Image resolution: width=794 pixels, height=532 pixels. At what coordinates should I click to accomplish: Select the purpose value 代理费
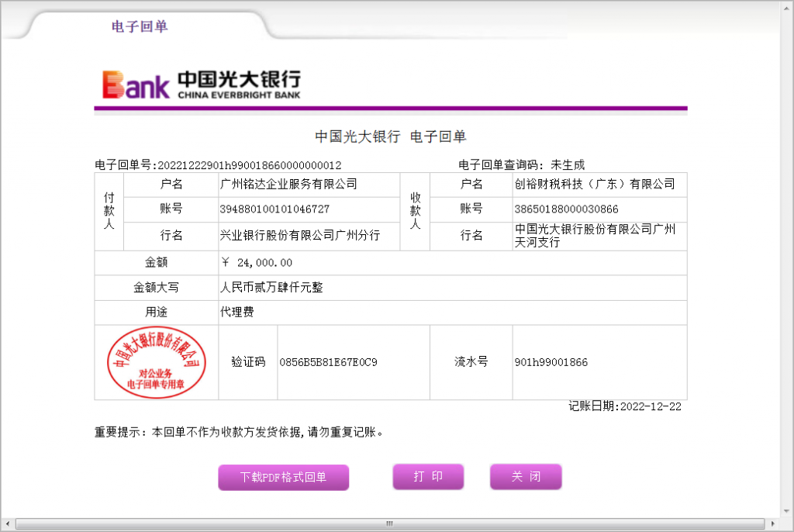coord(237,312)
